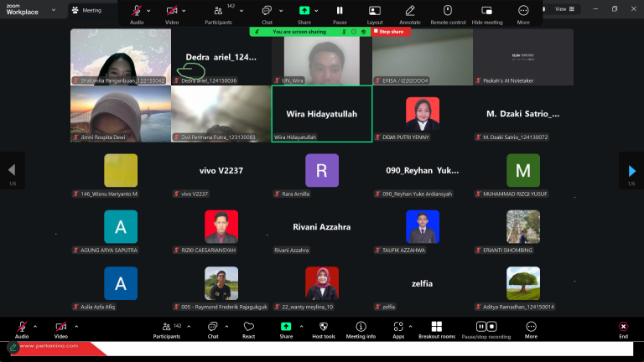Expand top toolbar Audio options arrow
644x362 pixels.
click(148, 11)
